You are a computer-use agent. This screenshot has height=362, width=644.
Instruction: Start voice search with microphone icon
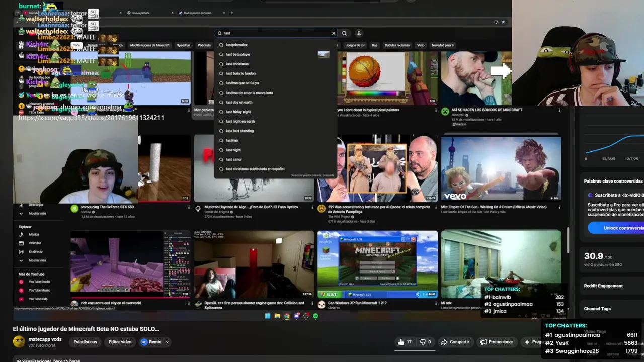coord(359,33)
